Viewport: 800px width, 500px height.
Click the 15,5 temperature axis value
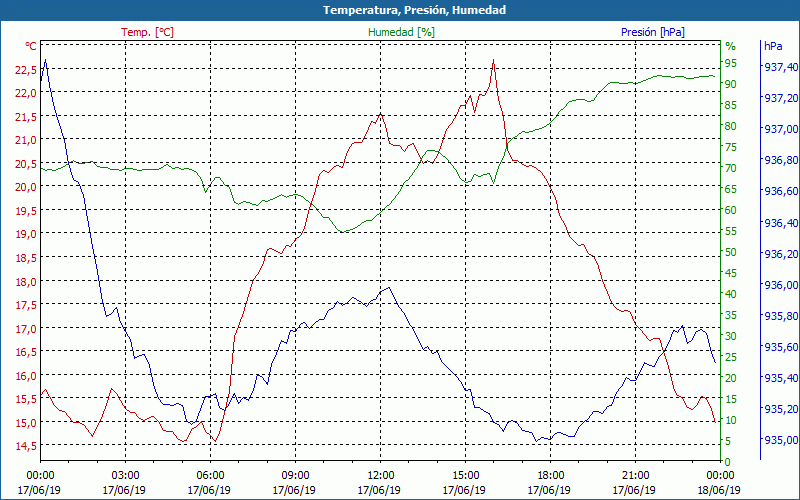26,399
